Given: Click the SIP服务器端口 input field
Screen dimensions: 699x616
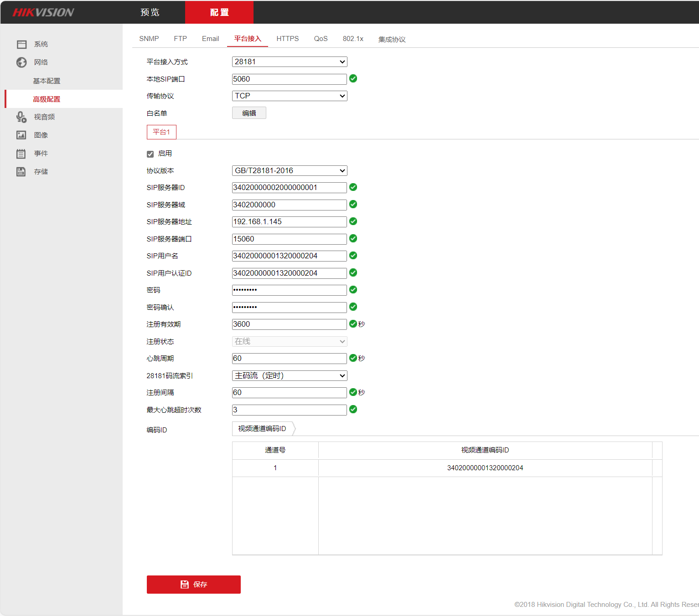Looking at the screenshot, I should pos(290,239).
